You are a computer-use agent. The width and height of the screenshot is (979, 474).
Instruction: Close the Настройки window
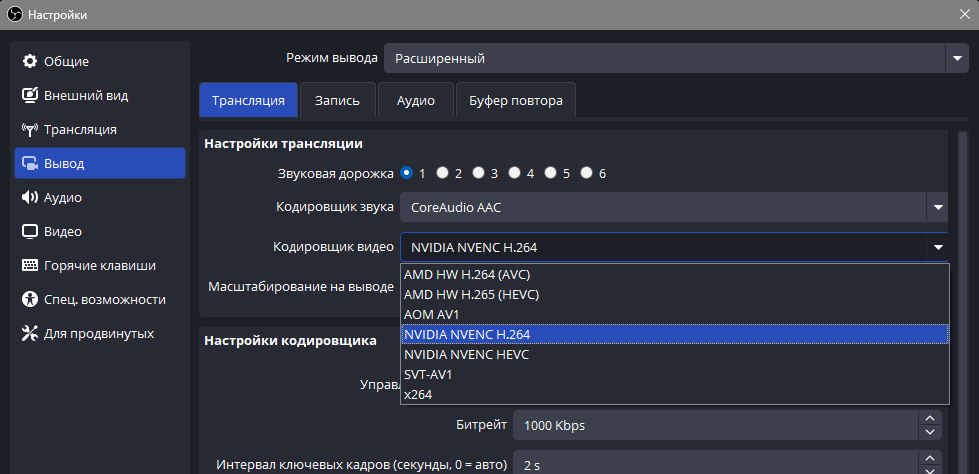[965, 15]
